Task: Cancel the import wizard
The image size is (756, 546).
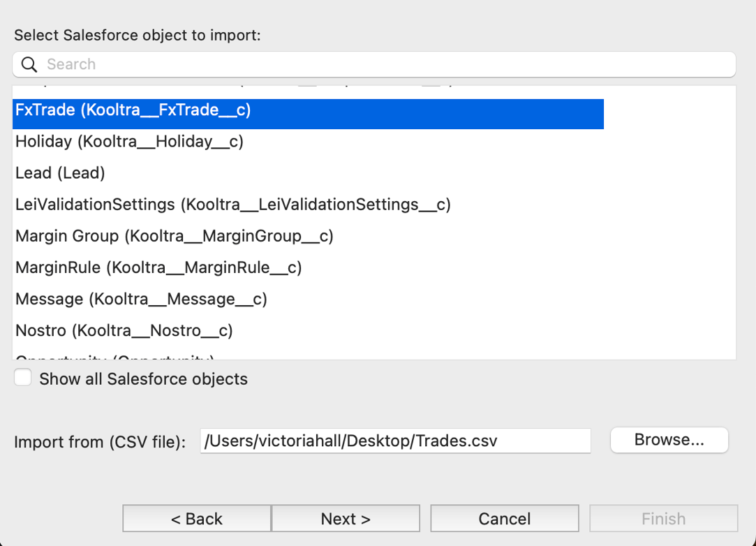Action: pos(504,519)
